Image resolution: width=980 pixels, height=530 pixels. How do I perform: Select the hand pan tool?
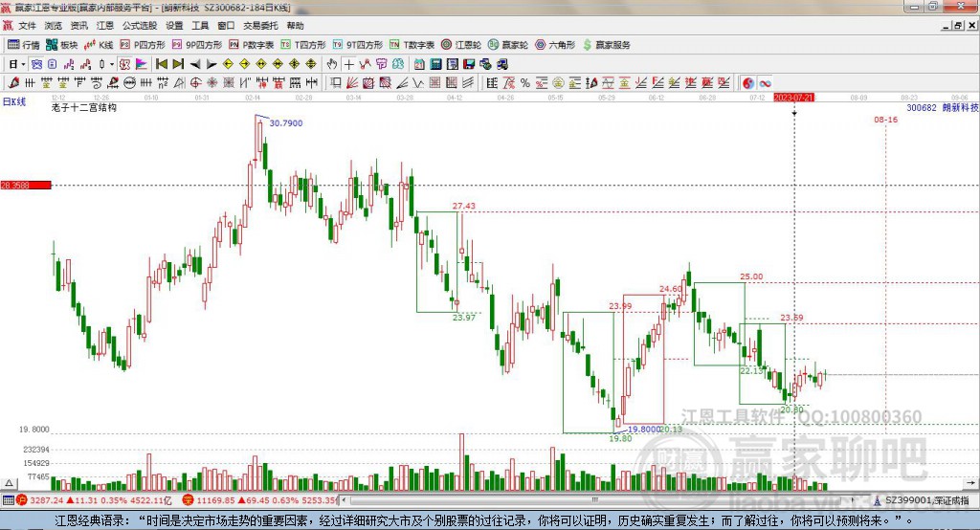click(332, 64)
